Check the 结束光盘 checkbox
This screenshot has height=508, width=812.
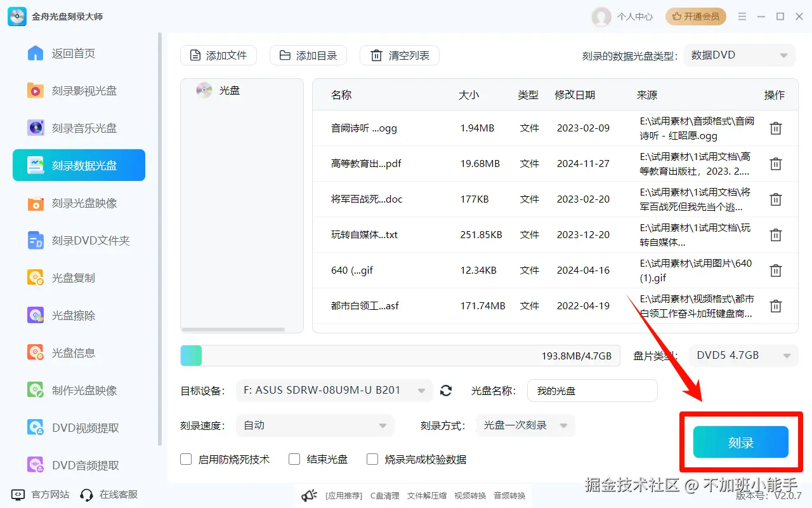(x=294, y=459)
